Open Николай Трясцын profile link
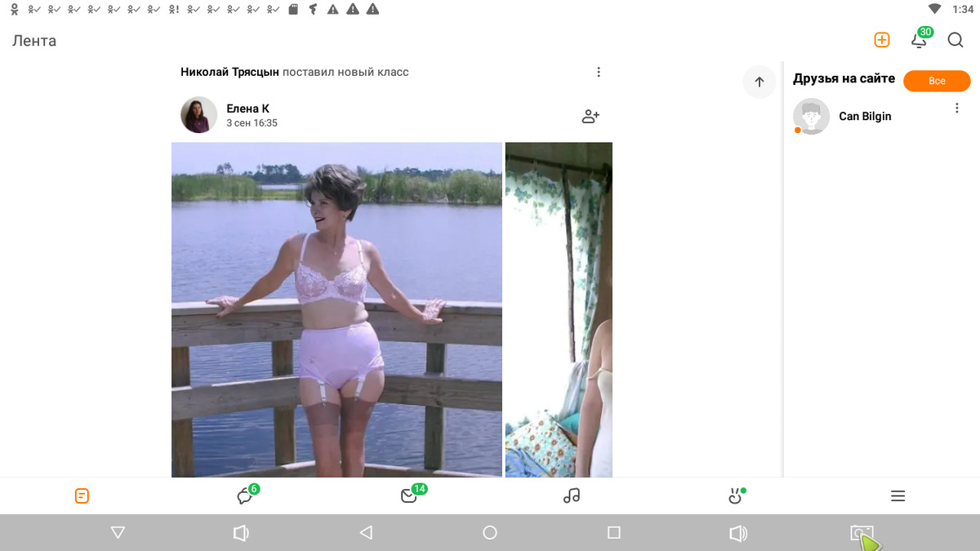 coord(229,72)
